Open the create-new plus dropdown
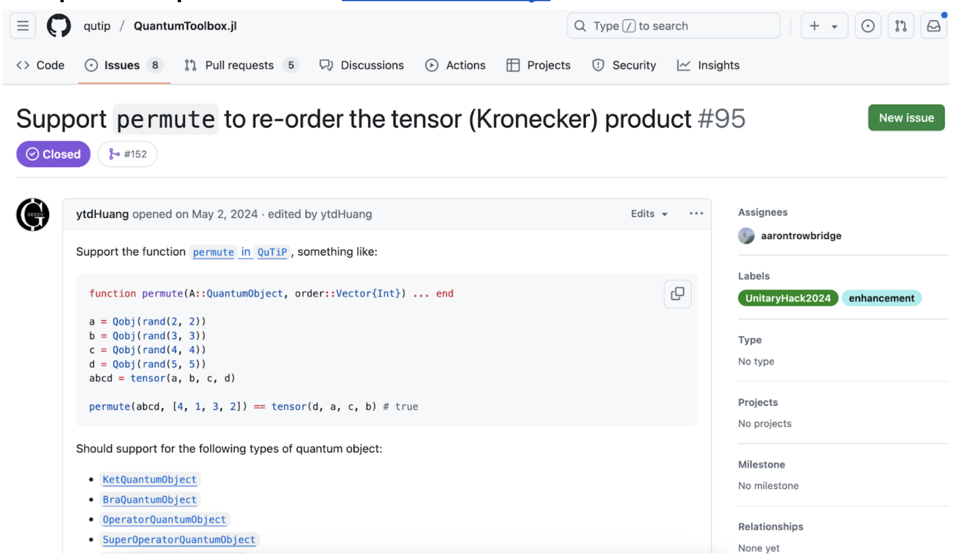This screenshot has height=560, width=970. click(x=824, y=25)
